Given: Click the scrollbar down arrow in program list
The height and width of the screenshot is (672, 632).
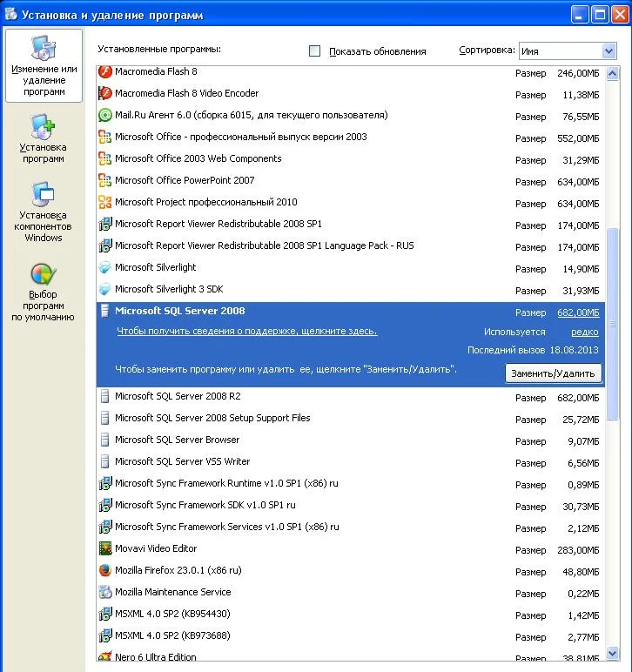Looking at the screenshot, I should point(611,655).
